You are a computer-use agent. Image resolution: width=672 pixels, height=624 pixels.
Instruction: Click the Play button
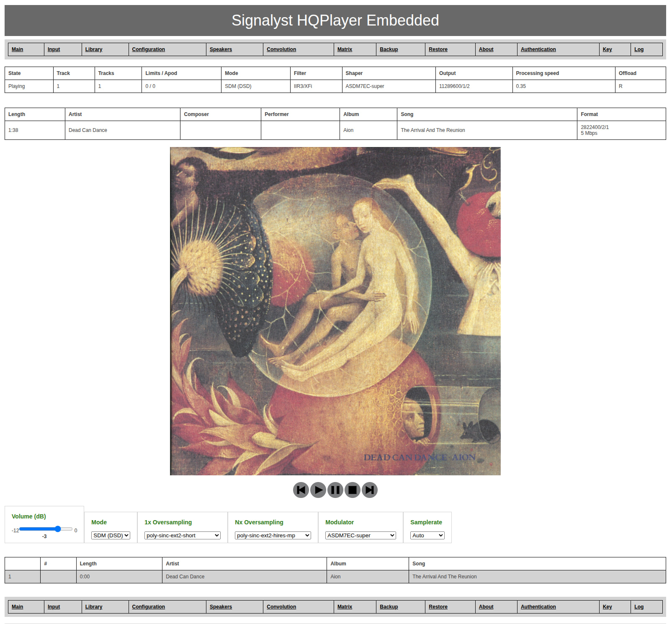pyautogui.click(x=318, y=490)
